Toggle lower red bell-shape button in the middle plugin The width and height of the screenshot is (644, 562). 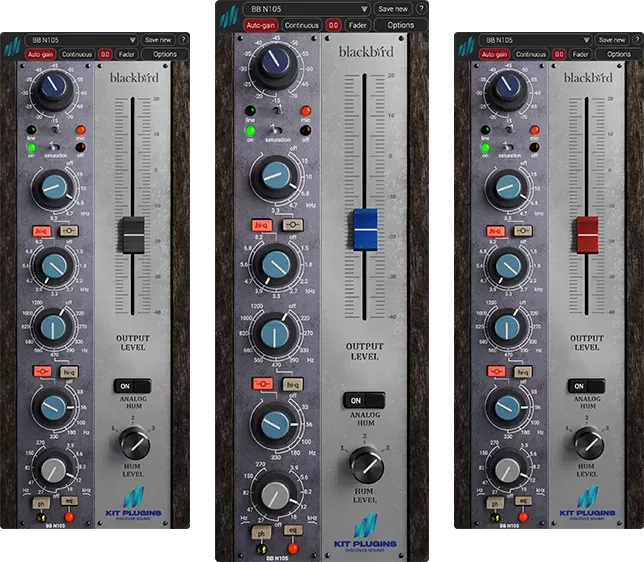[263, 384]
